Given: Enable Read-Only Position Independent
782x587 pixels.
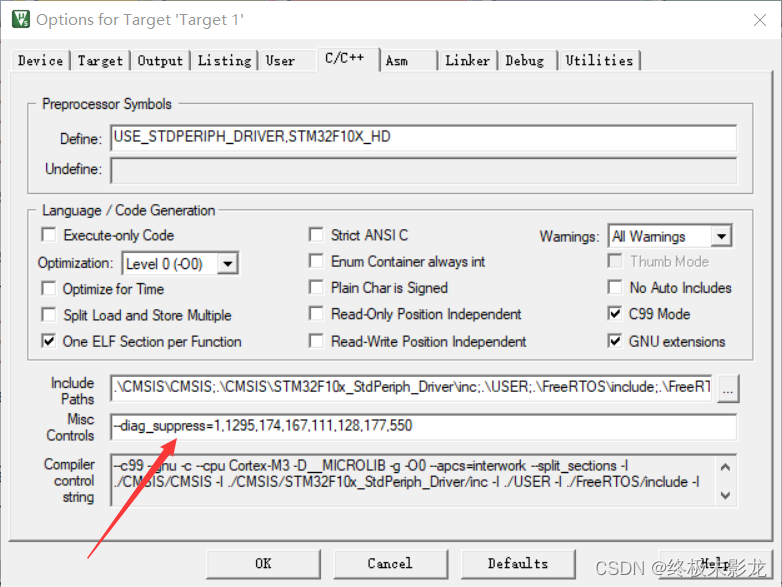Looking at the screenshot, I should [316, 314].
